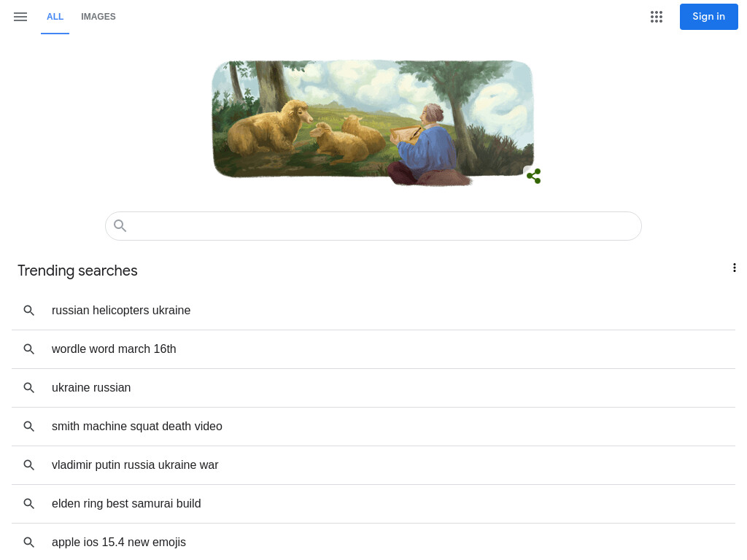Click search icon beside ukraine russian

coord(29,388)
